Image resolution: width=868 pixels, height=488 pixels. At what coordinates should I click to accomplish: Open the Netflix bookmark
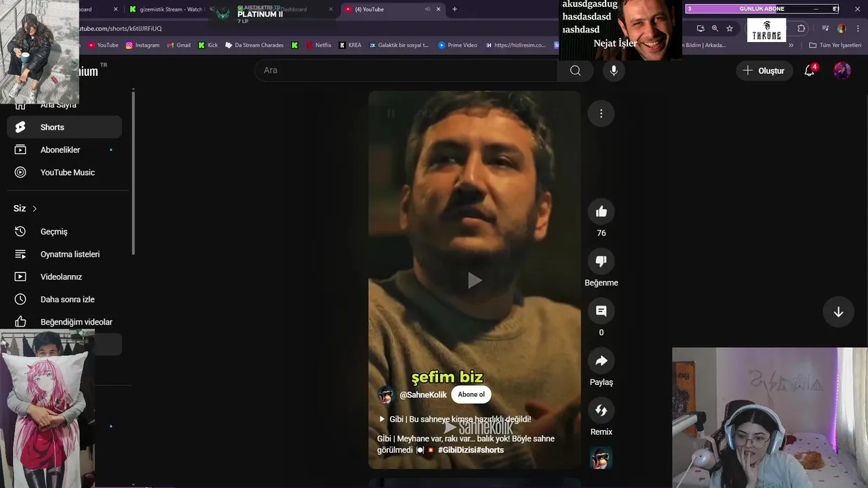(x=319, y=45)
